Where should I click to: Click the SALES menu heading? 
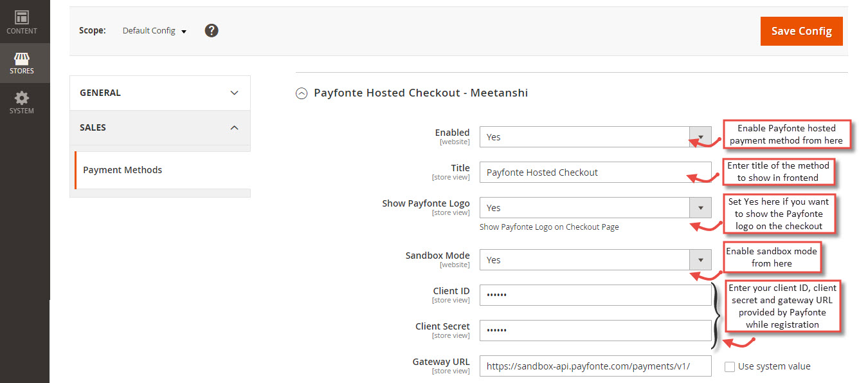159,127
